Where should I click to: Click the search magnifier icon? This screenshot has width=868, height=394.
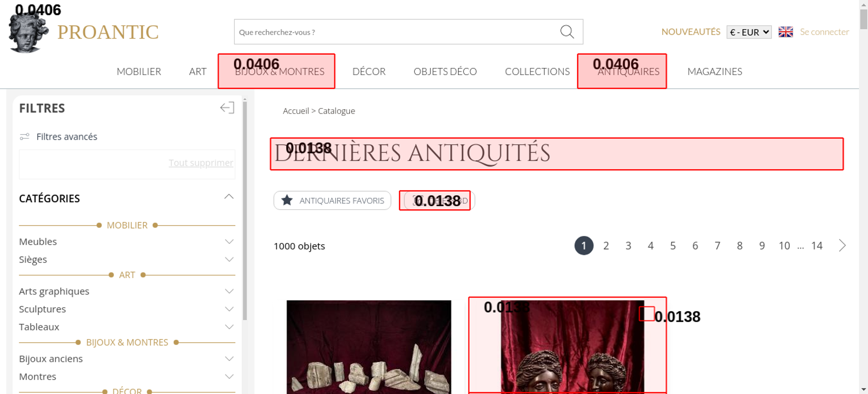coord(567,32)
